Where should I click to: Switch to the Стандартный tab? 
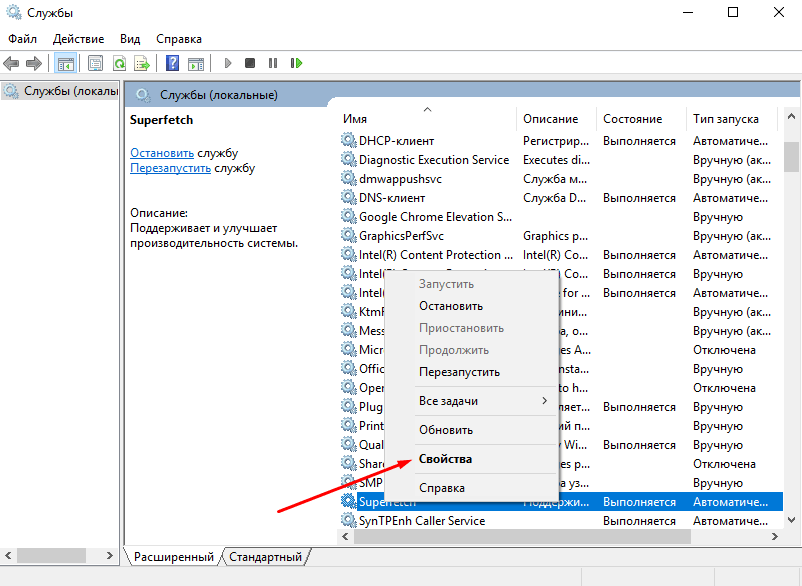[265, 557]
